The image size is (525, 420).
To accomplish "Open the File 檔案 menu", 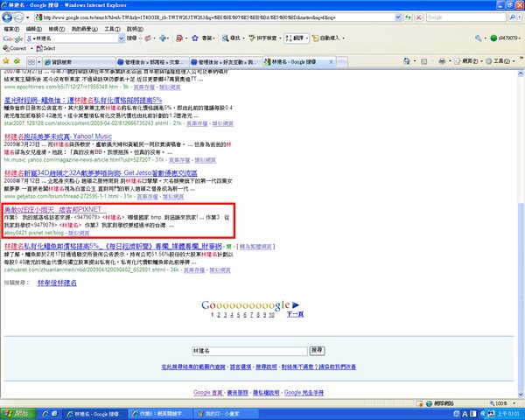I will click(11, 29).
